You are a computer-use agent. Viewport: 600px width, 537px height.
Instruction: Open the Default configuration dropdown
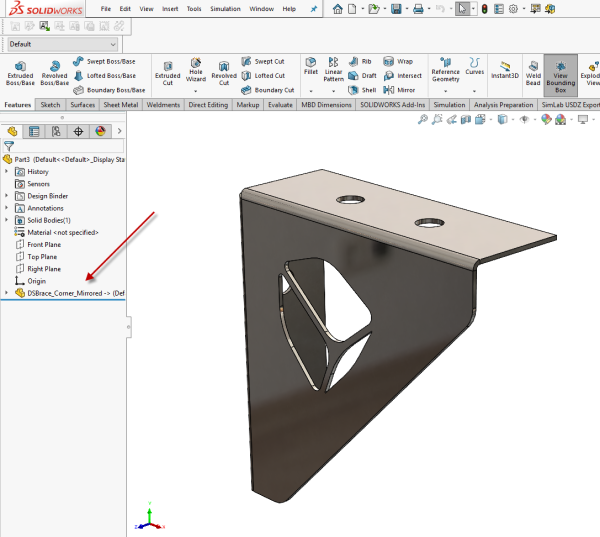pyautogui.click(x=112, y=45)
